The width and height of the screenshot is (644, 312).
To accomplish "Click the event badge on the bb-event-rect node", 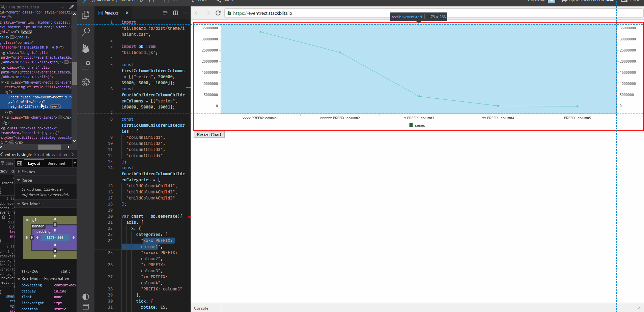I will (x=56, y=106).
